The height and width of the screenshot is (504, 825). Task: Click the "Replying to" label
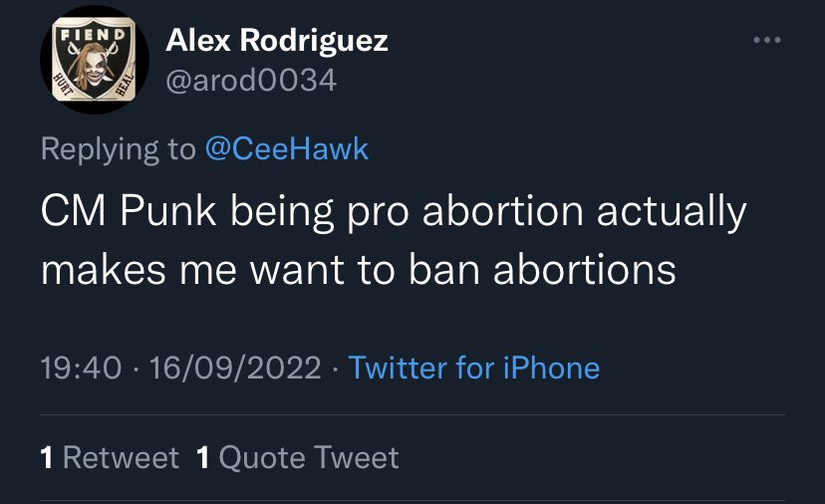pyautogui.click(x=119, y=149)
